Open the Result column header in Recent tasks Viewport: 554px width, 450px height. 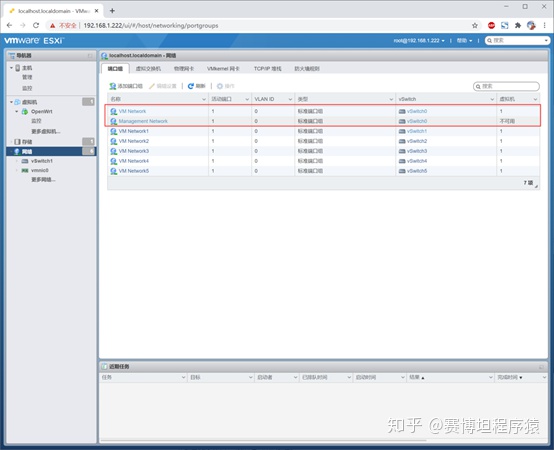click(x=450, y=378)
